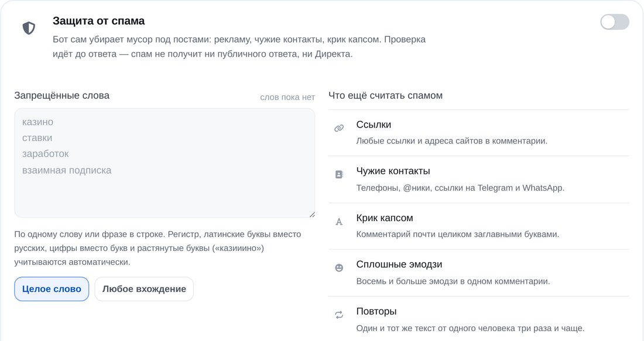
Task: Select the Повторы spam rule title
Action: [x=376, y=311]
